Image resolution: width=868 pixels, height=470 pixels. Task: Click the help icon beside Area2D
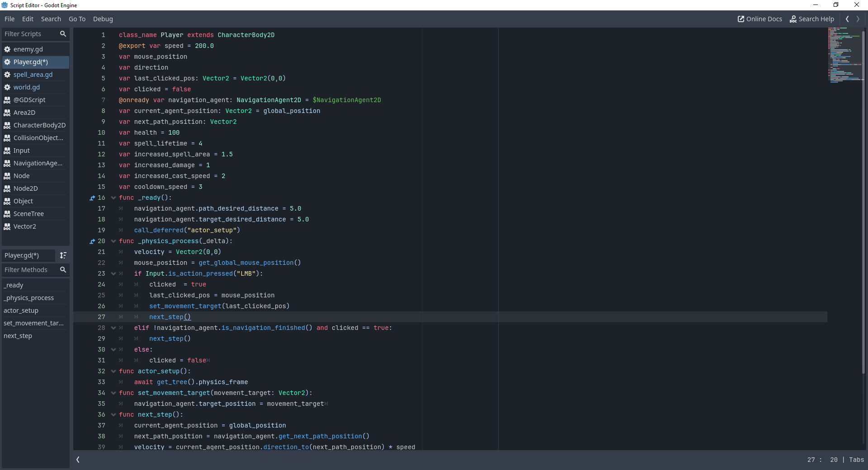coord(7,113)
